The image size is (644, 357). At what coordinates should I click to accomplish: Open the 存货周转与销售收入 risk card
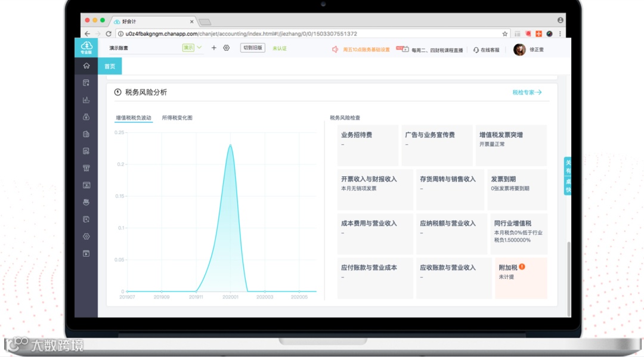coord(450,190)
